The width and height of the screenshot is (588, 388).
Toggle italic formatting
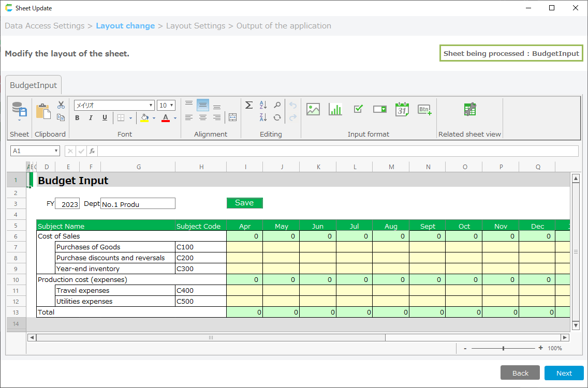(91, 118)
